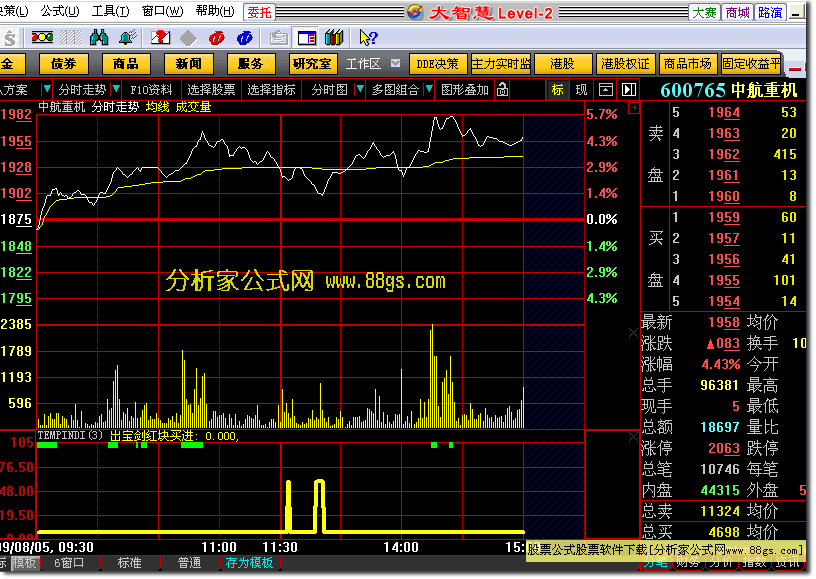Open the 公式(U) menu

60,11
